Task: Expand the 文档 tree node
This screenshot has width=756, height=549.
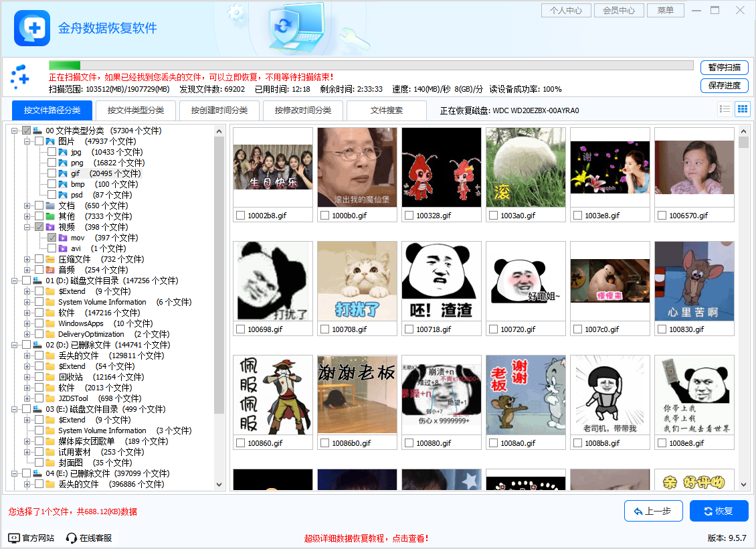Action: pyautogui.click(x=27, y=206)
